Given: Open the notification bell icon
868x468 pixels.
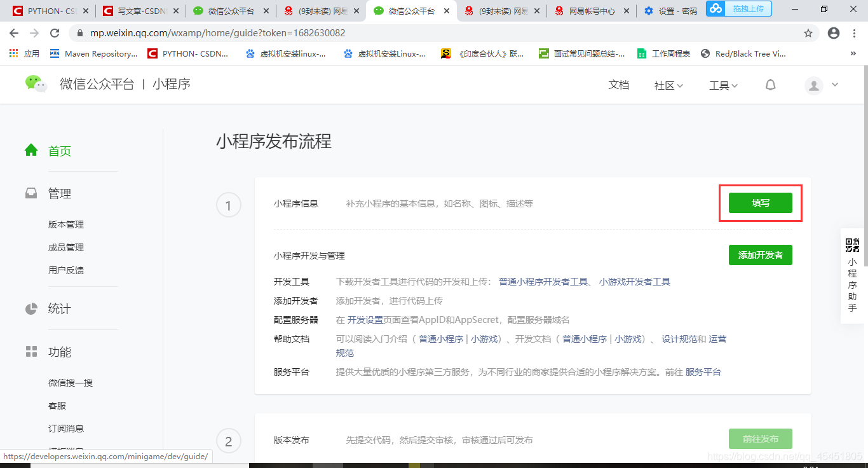Looking at the screenshot, I should 771,85.
